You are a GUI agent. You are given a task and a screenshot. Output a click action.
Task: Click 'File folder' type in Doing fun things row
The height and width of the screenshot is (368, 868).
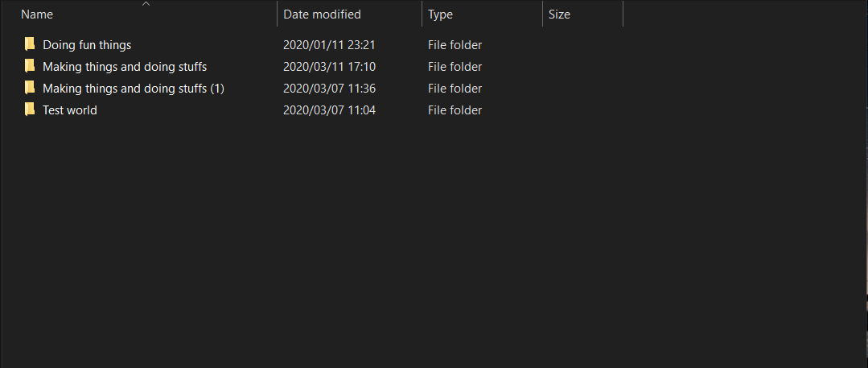pos(455,45)
